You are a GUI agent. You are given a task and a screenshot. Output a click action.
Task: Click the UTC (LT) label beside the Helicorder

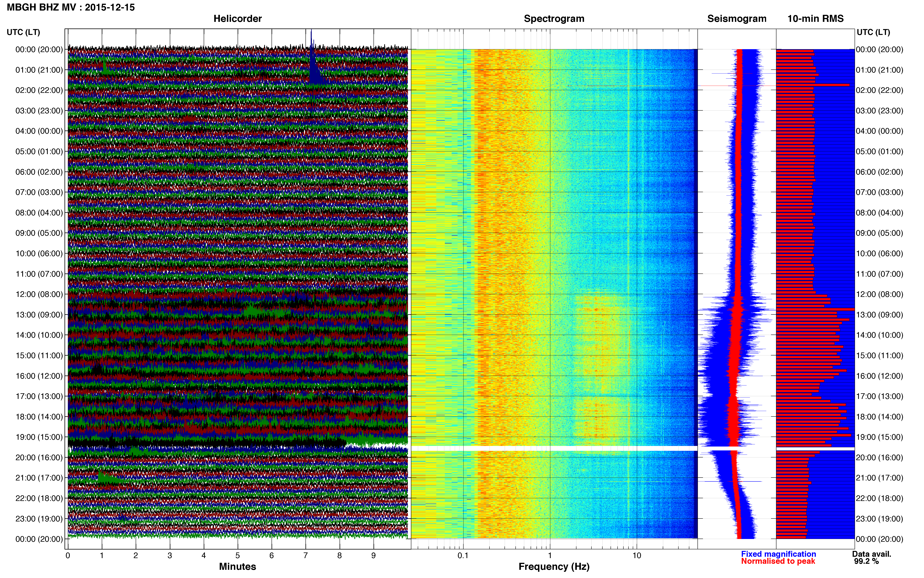tap(23, 32)
